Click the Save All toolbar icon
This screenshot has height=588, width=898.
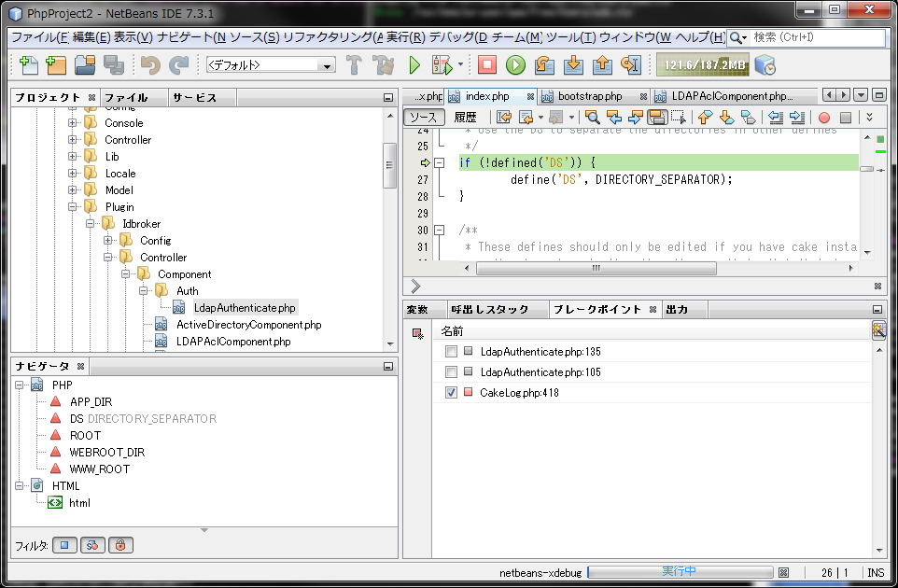pyautogui.click(x=113, y=64)
